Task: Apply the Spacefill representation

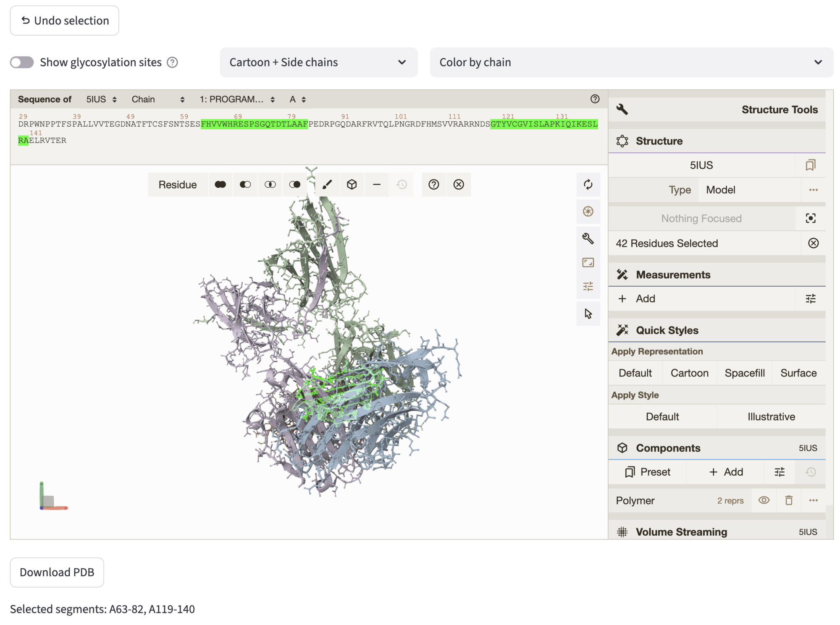Action: pos(744,373)
